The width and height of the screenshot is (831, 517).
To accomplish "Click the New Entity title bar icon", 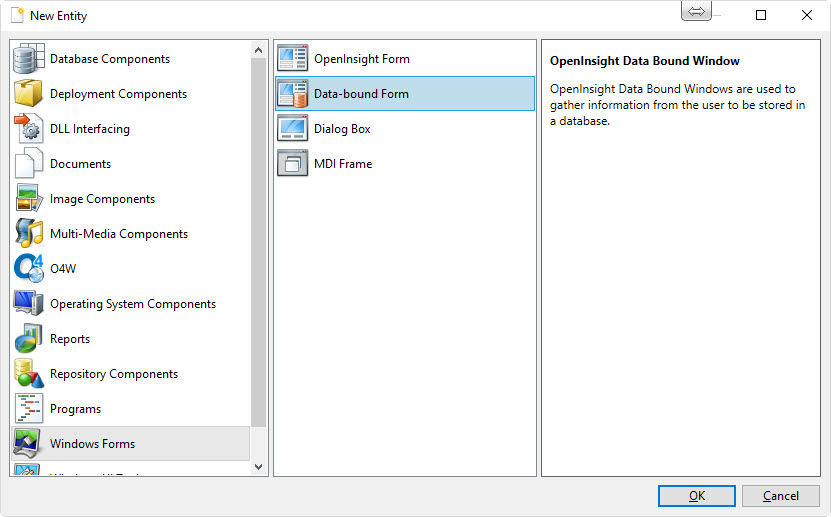I will click(17, 15).
